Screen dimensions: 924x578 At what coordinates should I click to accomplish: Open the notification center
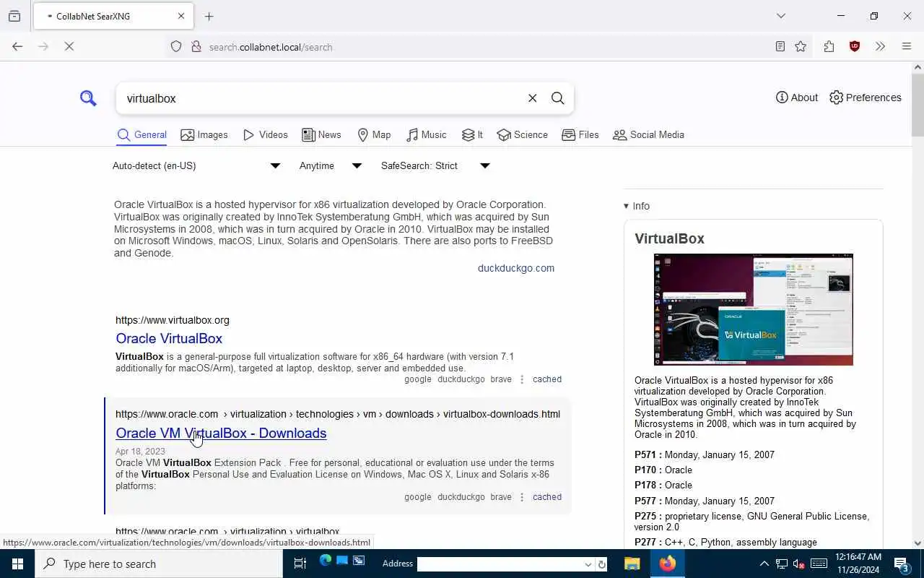tap(902, 564)
